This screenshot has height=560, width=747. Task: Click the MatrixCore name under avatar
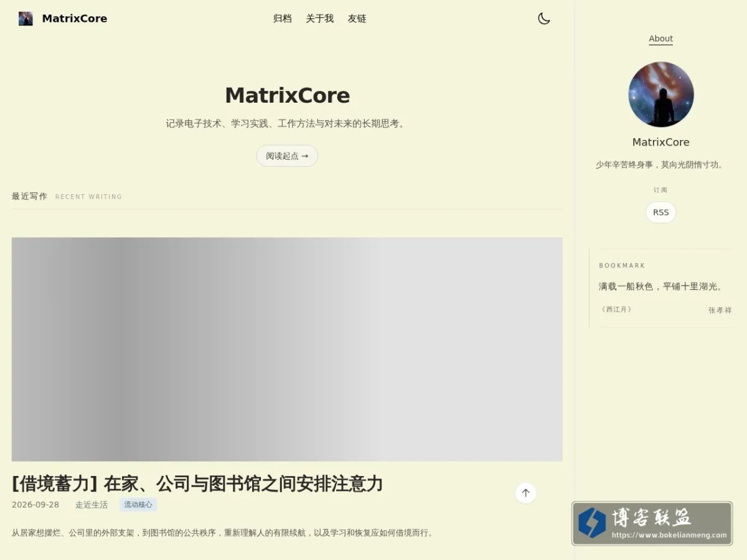click(x=660, y=142)
